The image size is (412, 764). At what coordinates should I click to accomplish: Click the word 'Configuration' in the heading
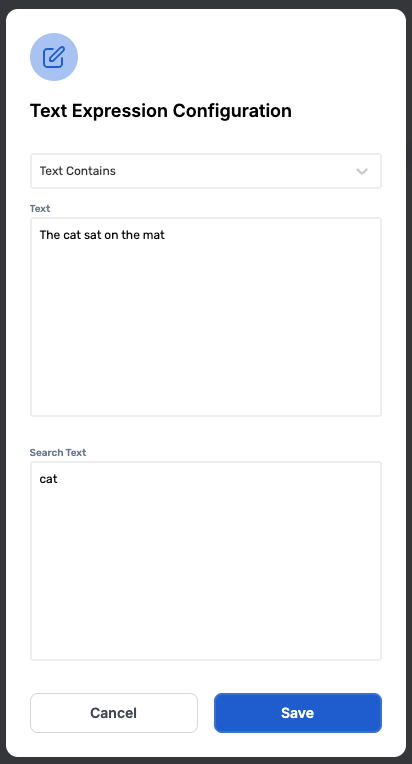click(232, 111)
